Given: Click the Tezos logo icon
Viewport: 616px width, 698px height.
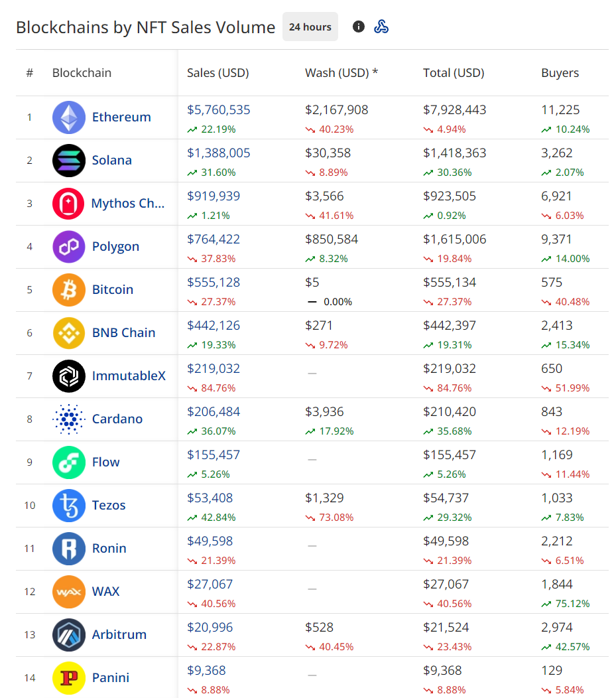Looking at the screenshot, I should [x=69, y=506].
